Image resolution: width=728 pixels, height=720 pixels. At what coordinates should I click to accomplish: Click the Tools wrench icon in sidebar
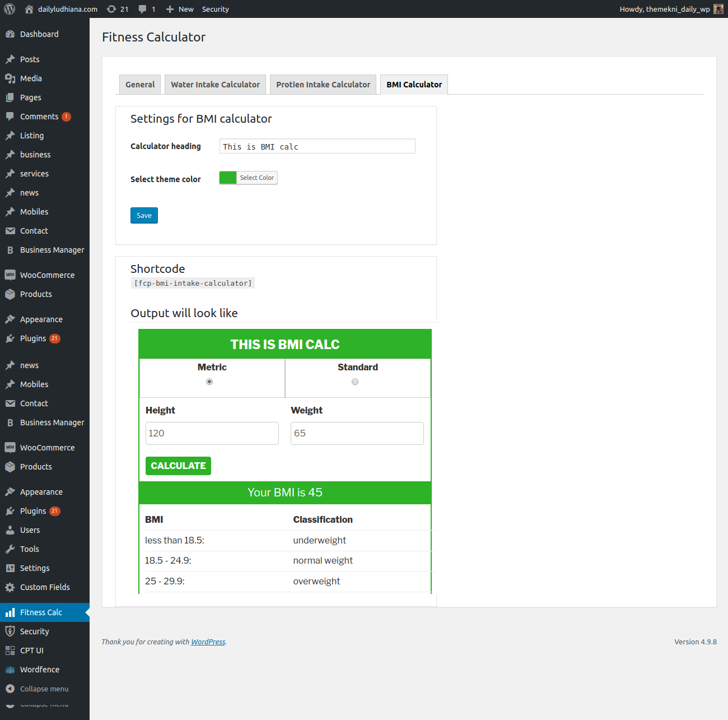10,549
